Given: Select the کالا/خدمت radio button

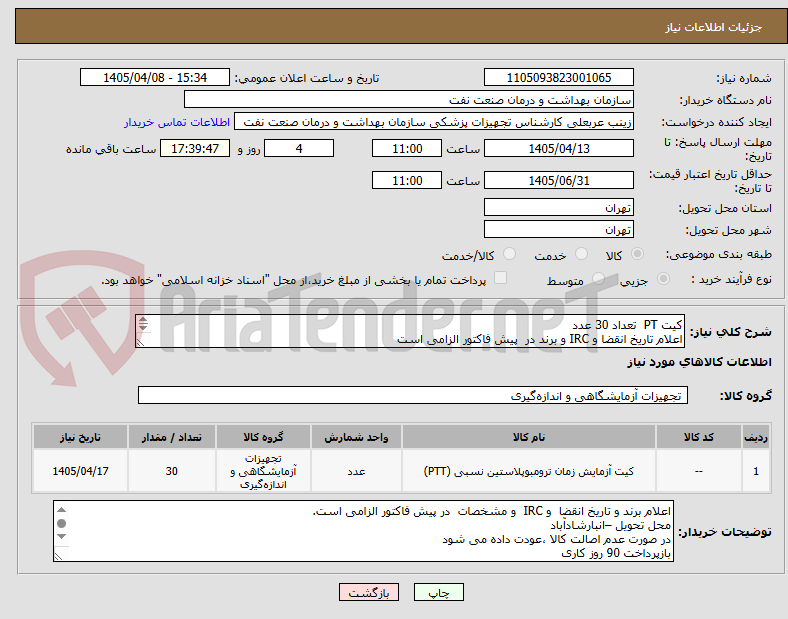Looking at the screenshot, I should coord(510,254).
